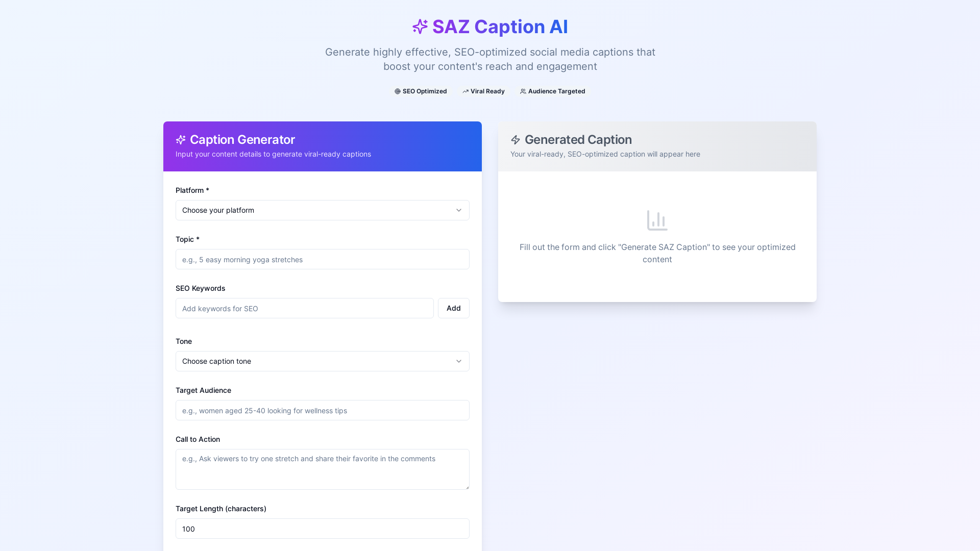The height and width of the screenshot is (551, 980).
Task: Click the Target Length characters field
Action: coord(323,529)
